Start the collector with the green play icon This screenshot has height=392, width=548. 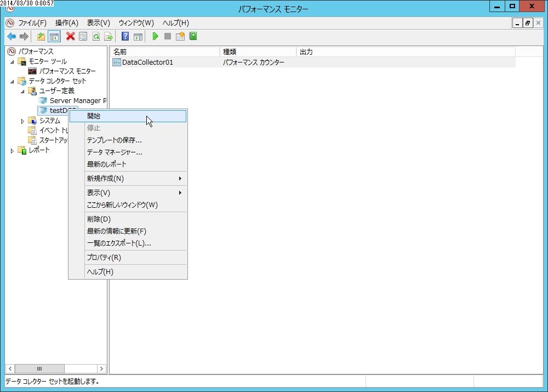[155, 36]
